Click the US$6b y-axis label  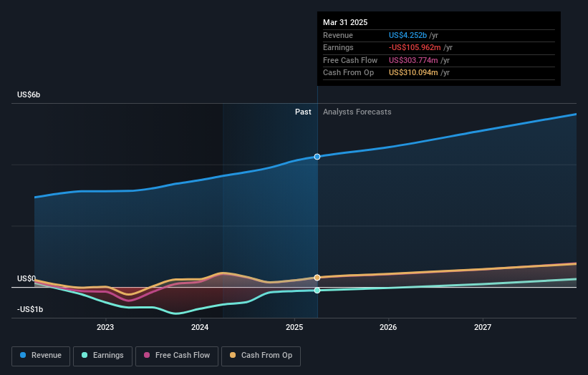click(29, 94)
